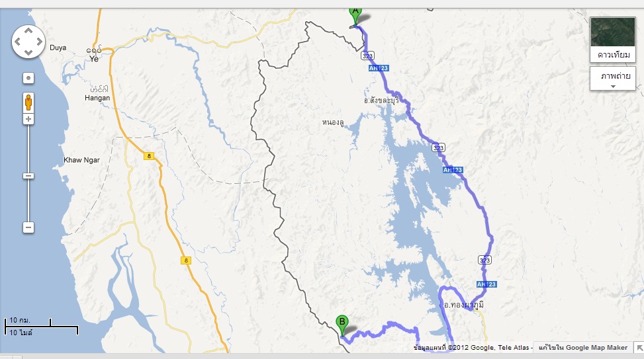The height and width of the screenshot is (359, 644).
Task: Click the AH123 route label near the top
Action: 379,68
